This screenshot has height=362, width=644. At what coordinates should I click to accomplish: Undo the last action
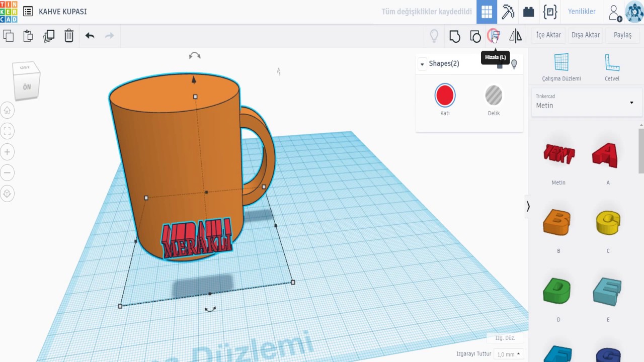pos(90,36)
